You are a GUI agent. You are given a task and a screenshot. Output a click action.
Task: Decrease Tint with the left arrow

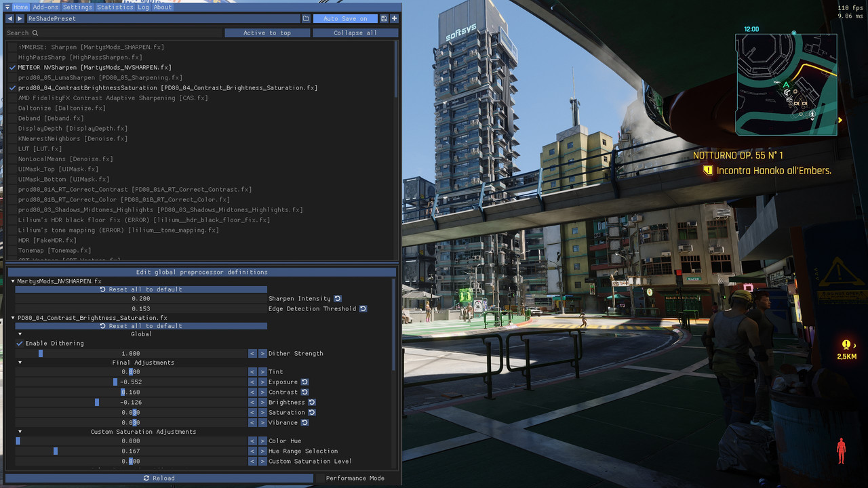[252, 372]
